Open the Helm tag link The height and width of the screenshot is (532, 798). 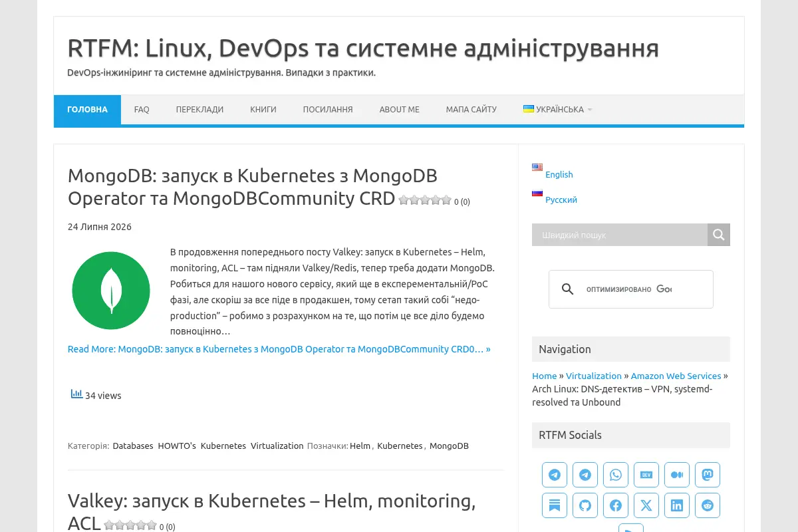[360, 446]
